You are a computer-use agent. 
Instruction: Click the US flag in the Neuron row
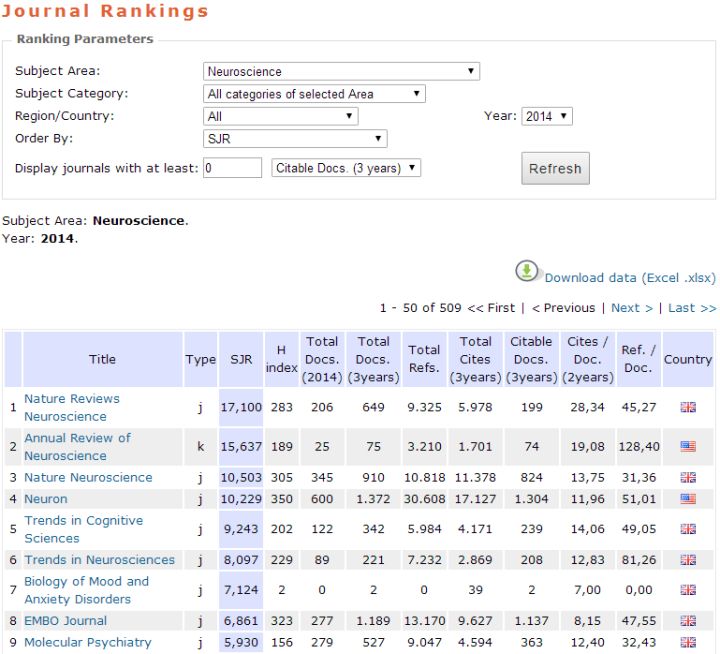click(x=688, y=499)
